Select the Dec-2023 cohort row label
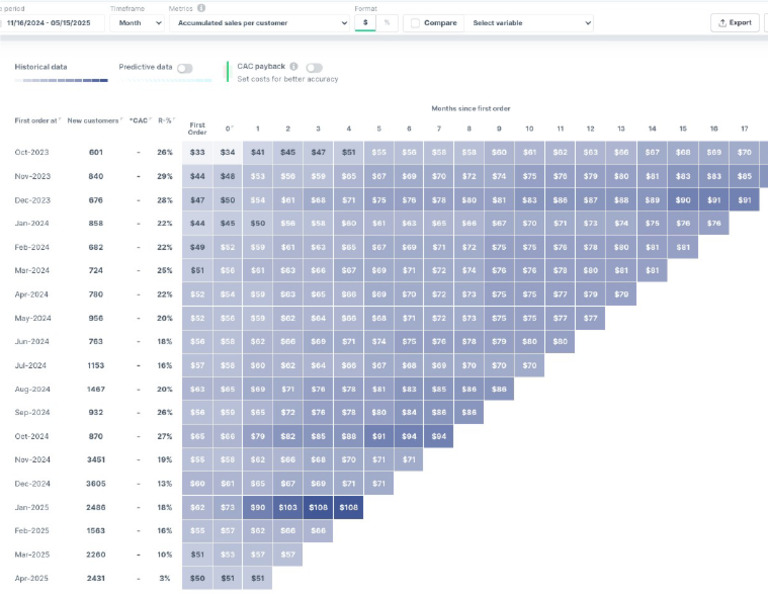 point(32,200)
